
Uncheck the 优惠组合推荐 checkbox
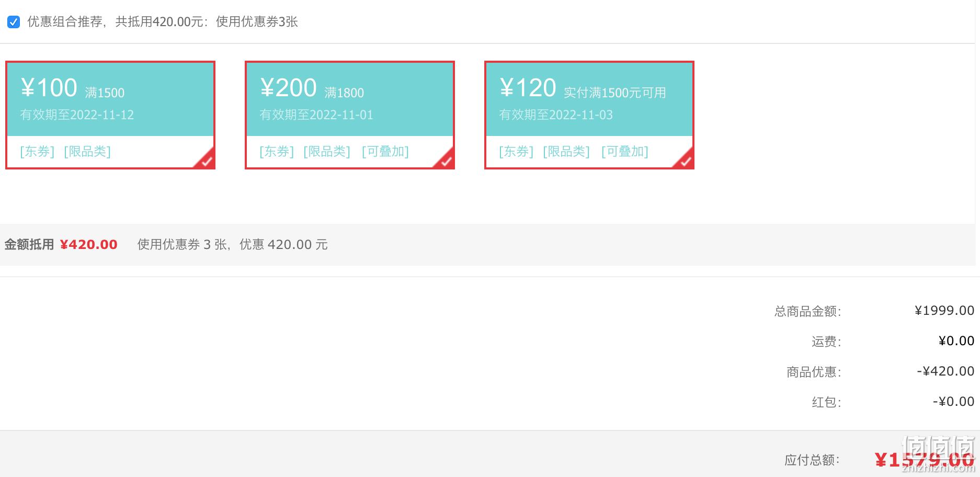click(14, 22)
